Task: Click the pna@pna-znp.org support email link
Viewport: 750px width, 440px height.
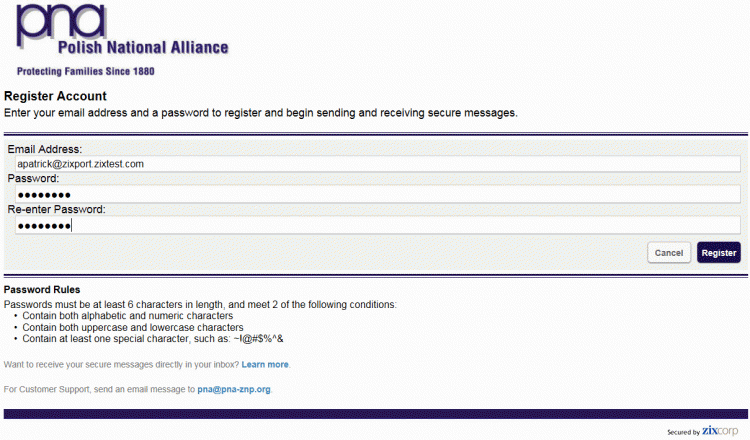Action: click(234, 389)
